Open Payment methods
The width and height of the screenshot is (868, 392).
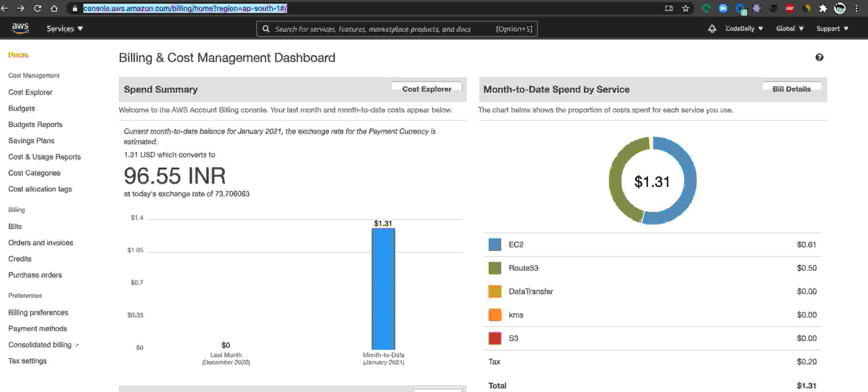click(38, 329)
